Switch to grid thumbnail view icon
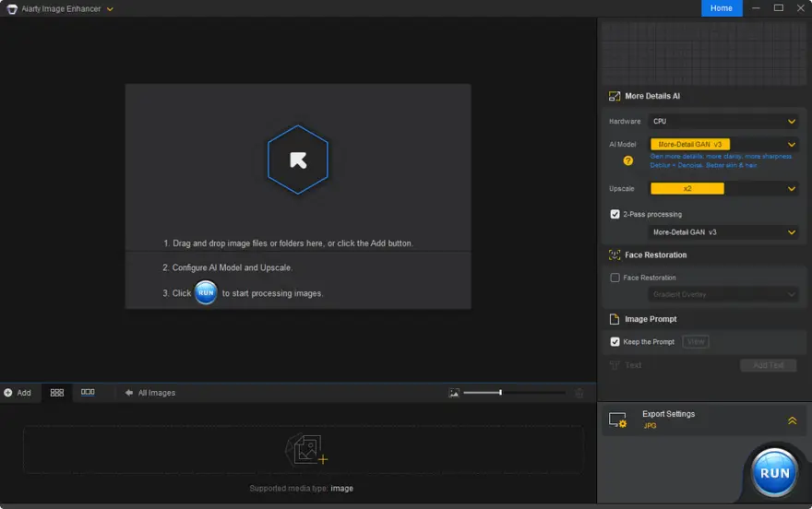This screenshot has height=509, width=812. pos(57,393)
